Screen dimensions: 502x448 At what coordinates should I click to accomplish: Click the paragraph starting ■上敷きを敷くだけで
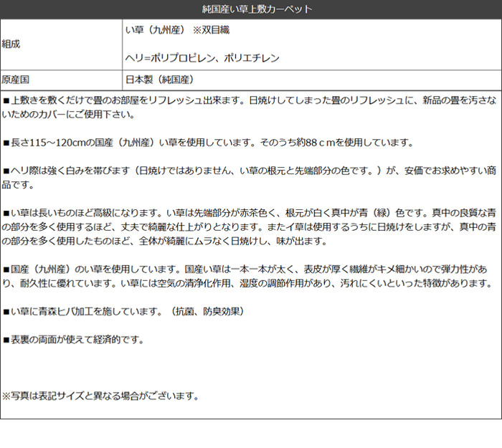coord(249,108)
